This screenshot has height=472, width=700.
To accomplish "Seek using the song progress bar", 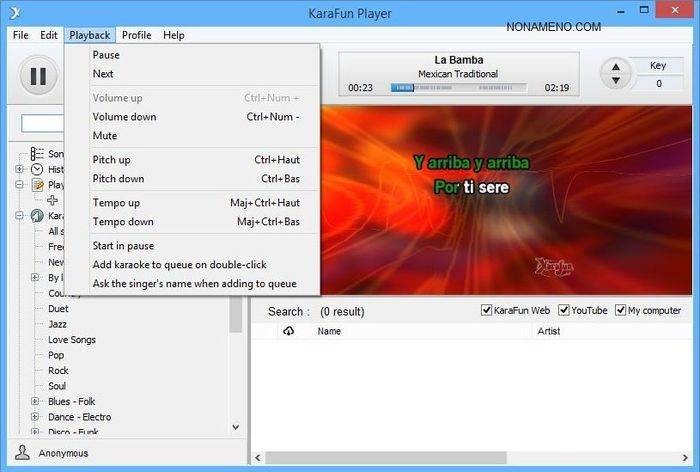I will pos(460,87).
